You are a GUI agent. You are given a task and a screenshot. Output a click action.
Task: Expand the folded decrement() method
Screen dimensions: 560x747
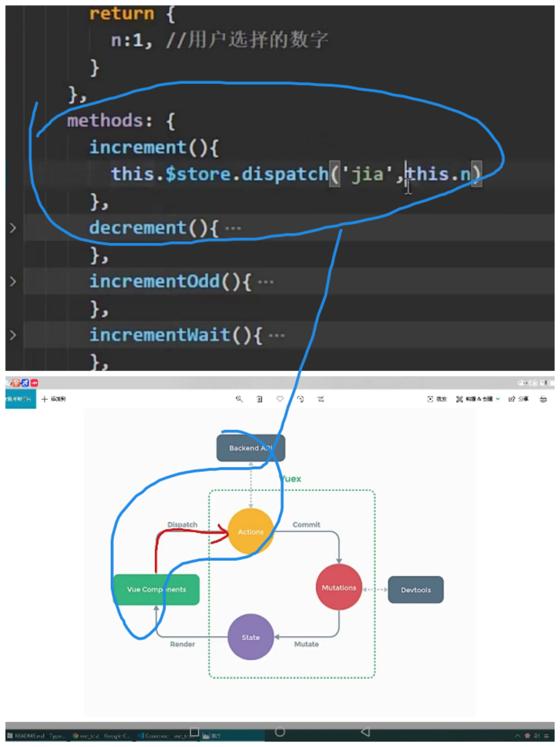[x=13, y=228]
